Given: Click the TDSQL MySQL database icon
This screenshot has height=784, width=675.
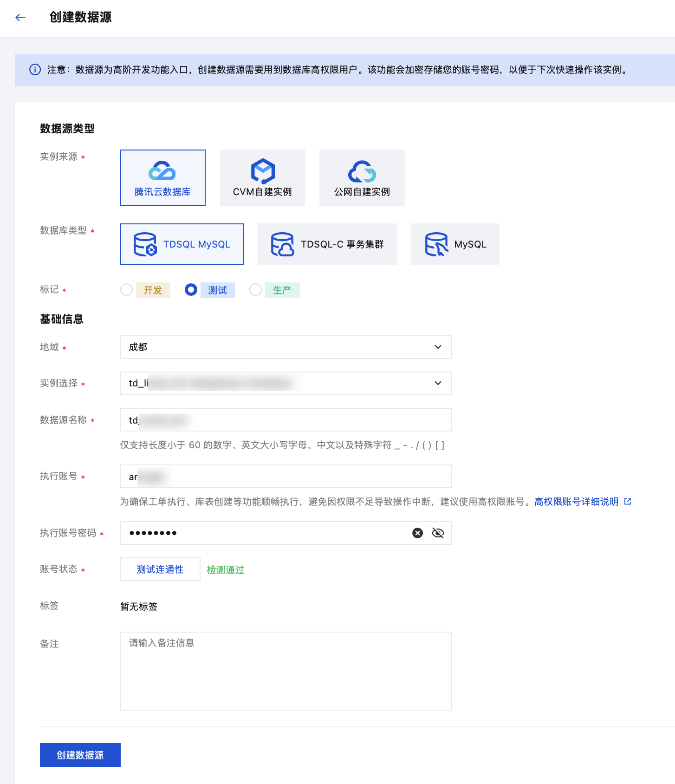Looking at the screenshot, I should click(145, 244).
